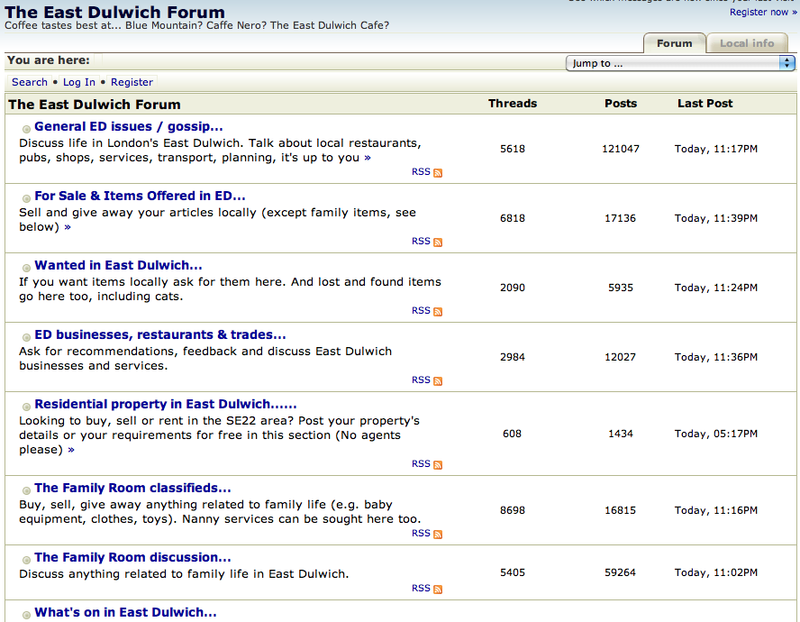Click thread count 5618
The image size is (800, 622).
click(x=512, y=149)
